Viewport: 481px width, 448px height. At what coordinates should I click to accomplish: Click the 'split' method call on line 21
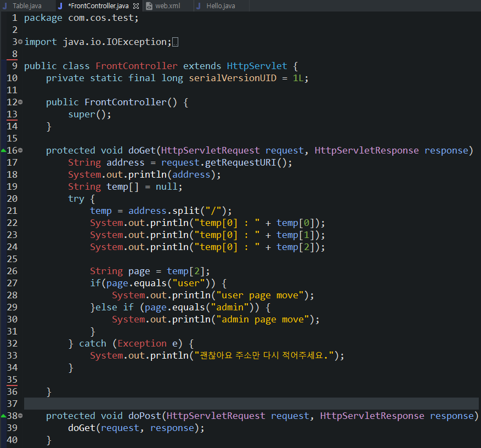pos(186,211)
